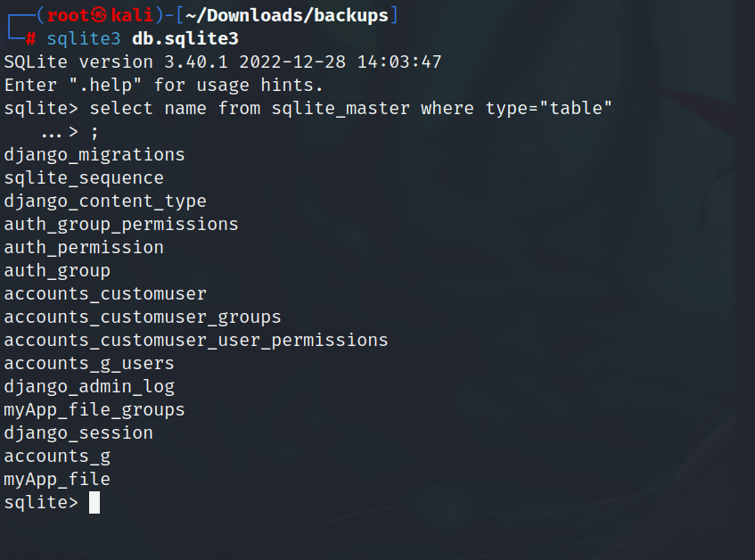Click the ~/Downloads/backups path in prompt
Screen dimensions: 755x560
click(287, 16)
